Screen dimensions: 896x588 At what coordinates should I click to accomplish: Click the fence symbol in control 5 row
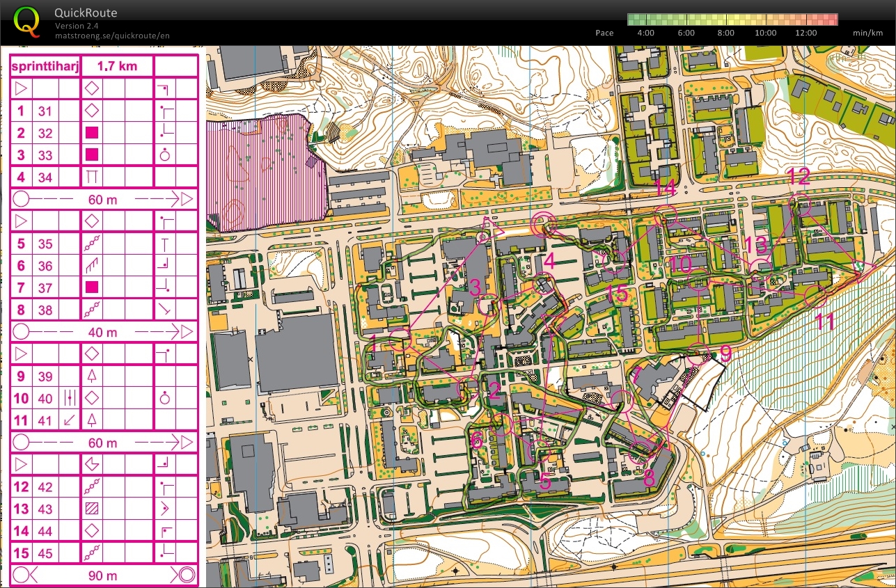pyautogui.click(x=92, y=244)
